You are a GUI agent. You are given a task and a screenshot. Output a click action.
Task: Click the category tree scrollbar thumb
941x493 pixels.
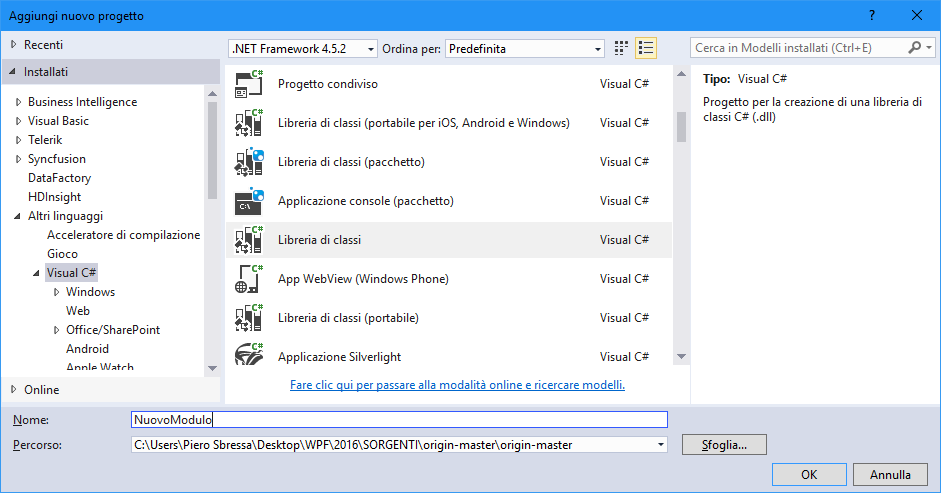click(212, 150)
